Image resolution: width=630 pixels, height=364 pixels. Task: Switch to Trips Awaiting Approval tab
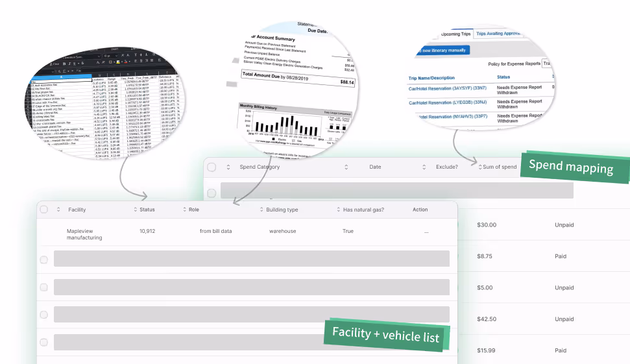tap(498, 34)
